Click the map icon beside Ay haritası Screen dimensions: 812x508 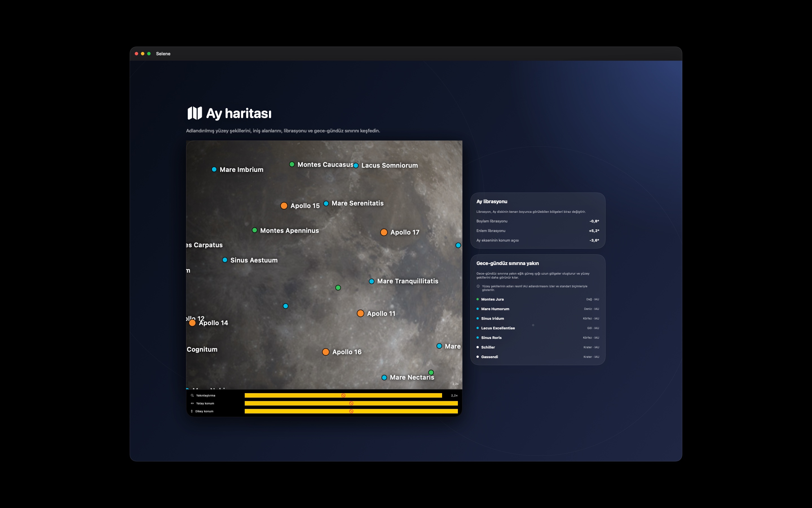(195, 113)
